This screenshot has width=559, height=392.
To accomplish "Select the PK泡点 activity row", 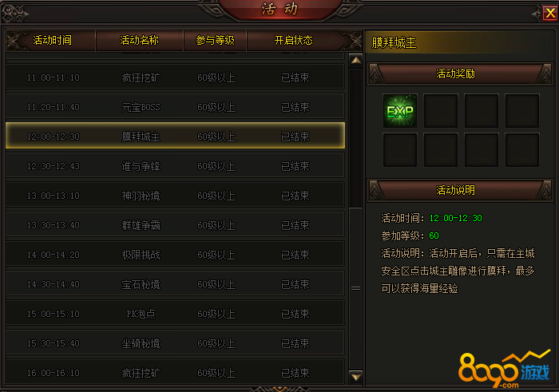I will [x=175, y=313].
